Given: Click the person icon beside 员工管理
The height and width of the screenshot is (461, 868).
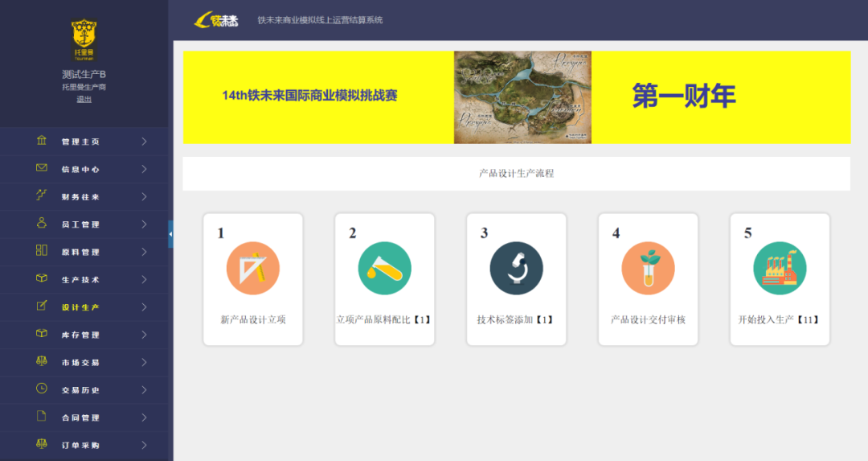Looking at the screenshot, I should [42, 223].
